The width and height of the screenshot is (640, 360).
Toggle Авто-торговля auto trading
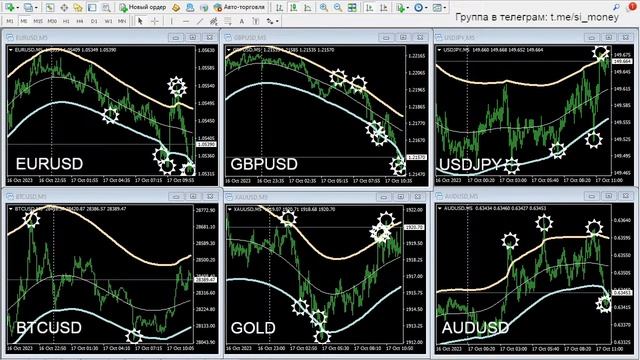(239, 7)
